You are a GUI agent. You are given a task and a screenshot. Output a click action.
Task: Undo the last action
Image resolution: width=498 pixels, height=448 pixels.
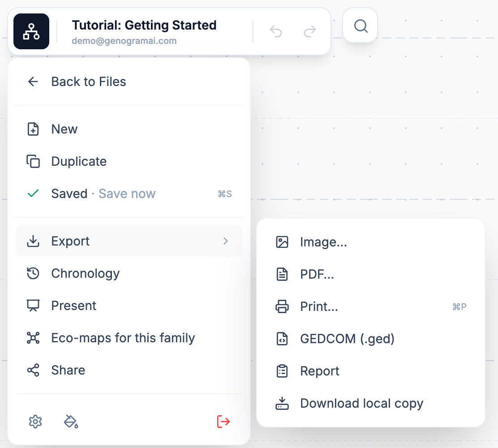click(x=276, y=31)
